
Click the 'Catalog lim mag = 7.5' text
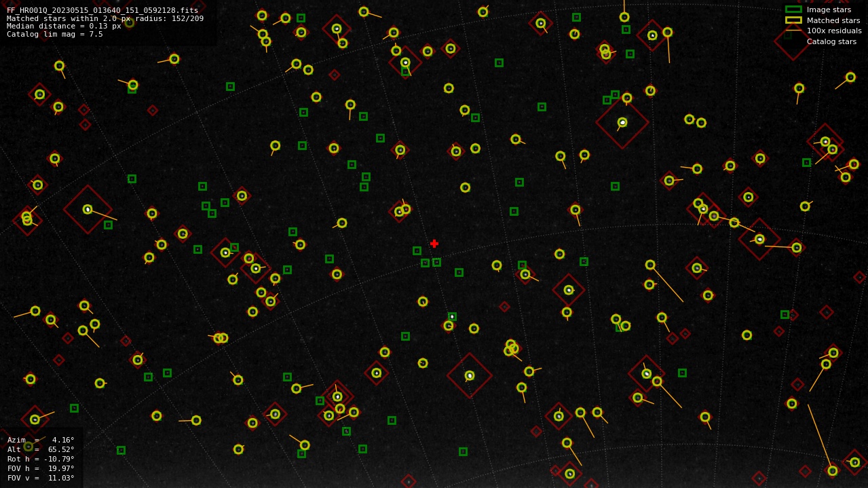coord(55,34)
